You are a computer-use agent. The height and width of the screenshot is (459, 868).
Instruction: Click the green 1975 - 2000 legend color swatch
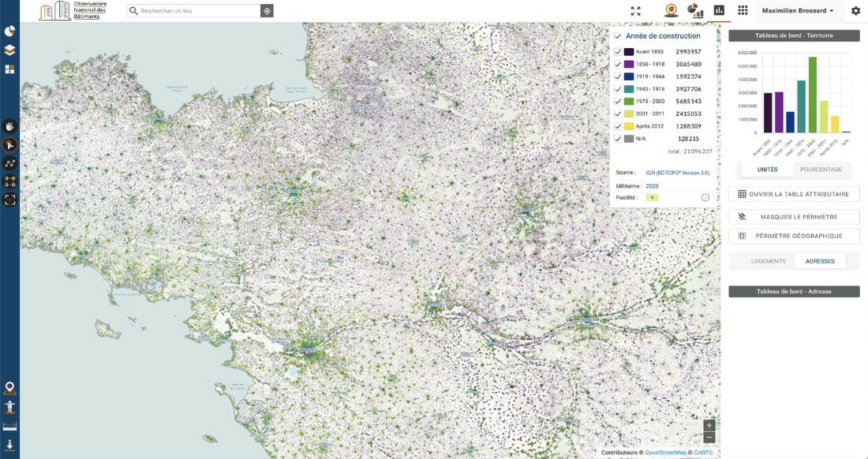click(629, 102)
